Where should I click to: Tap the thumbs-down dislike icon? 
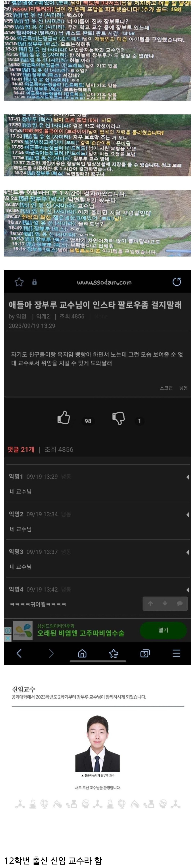click(x=118, y=418)
